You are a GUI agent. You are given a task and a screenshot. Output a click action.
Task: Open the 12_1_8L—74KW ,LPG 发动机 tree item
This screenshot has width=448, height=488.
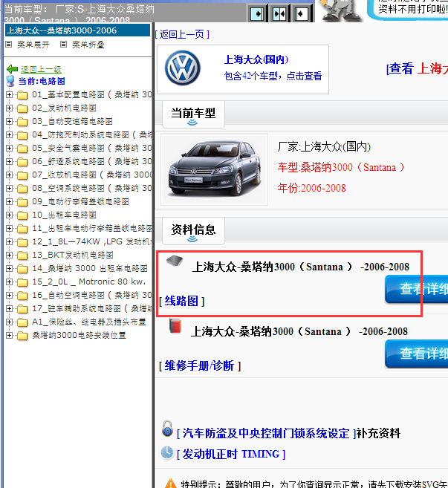pyautogui.click(x=92, y=241)
